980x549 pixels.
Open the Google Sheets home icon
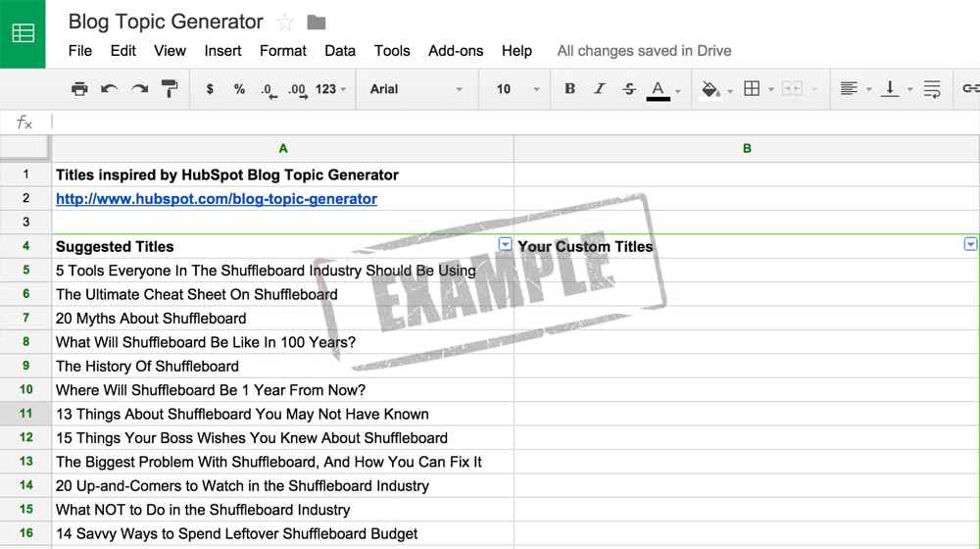pos(23,33)
